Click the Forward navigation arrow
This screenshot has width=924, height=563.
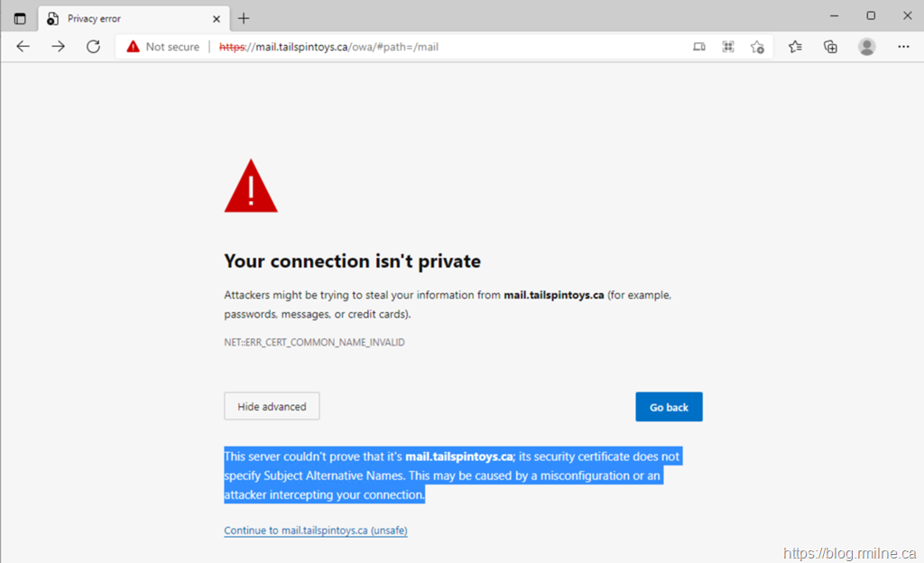59,47
